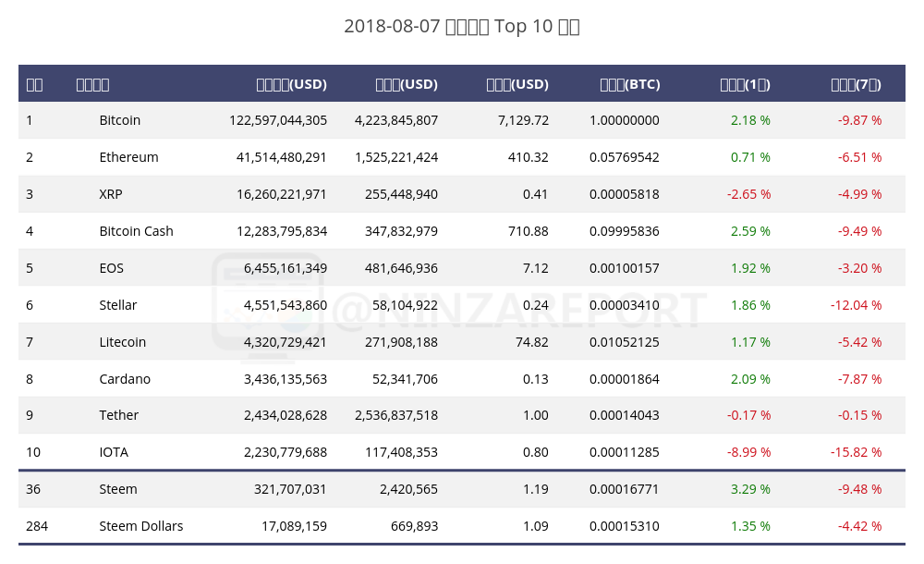
Task: Click EOS volume 481,646,936
Action: pos(401,268)
